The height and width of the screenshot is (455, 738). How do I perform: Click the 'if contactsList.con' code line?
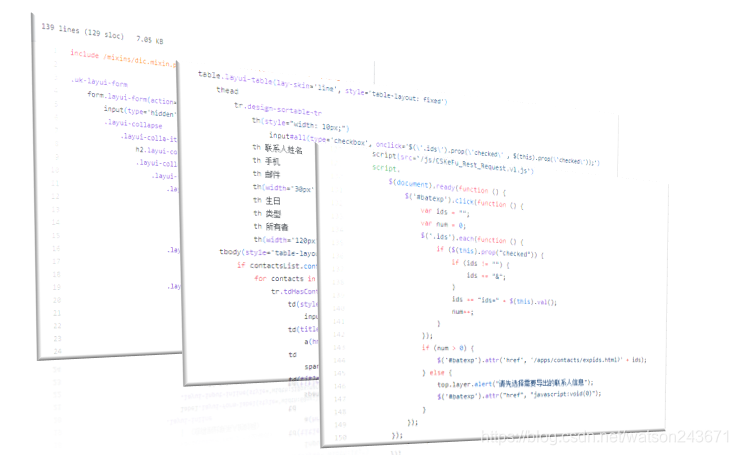pos(277,265)
